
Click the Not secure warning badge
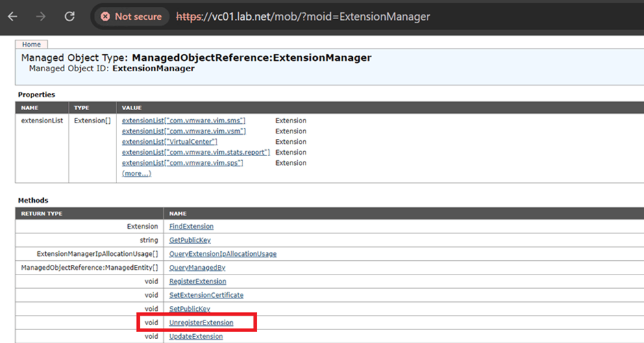131,16
